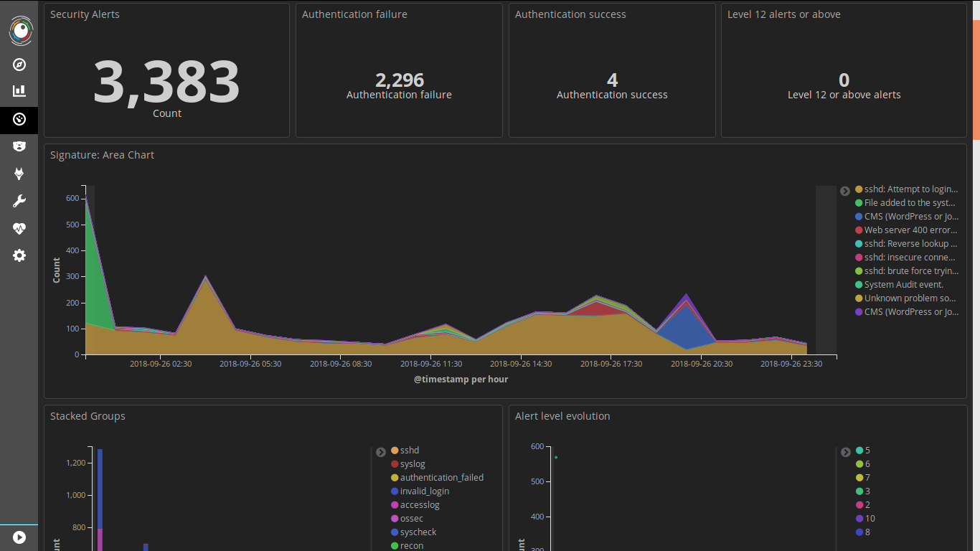980x551 pixels.
Task: Toggle the 'sshd: Attempt to login' legend series
Action: click(907, 189)
